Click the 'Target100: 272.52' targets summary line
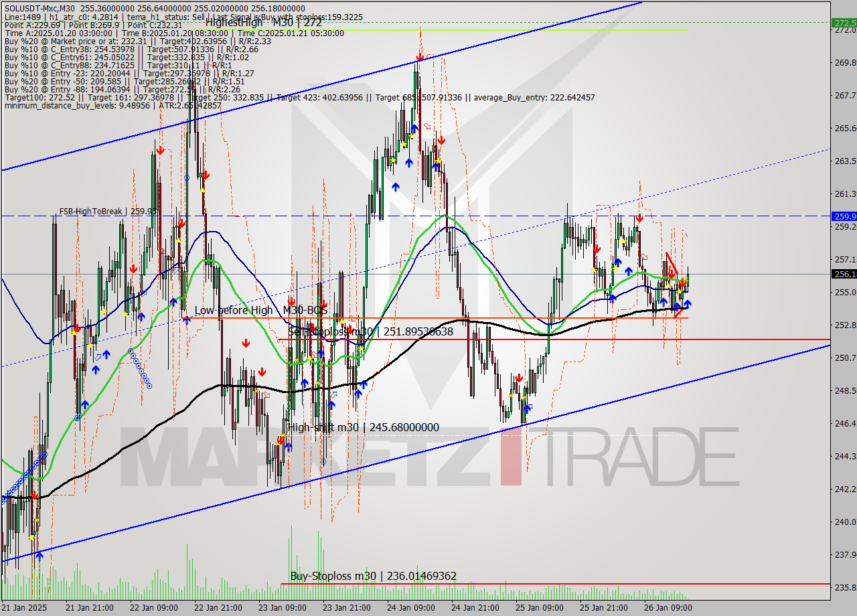This screenshot has height=616, width=857. coord(299,97)
